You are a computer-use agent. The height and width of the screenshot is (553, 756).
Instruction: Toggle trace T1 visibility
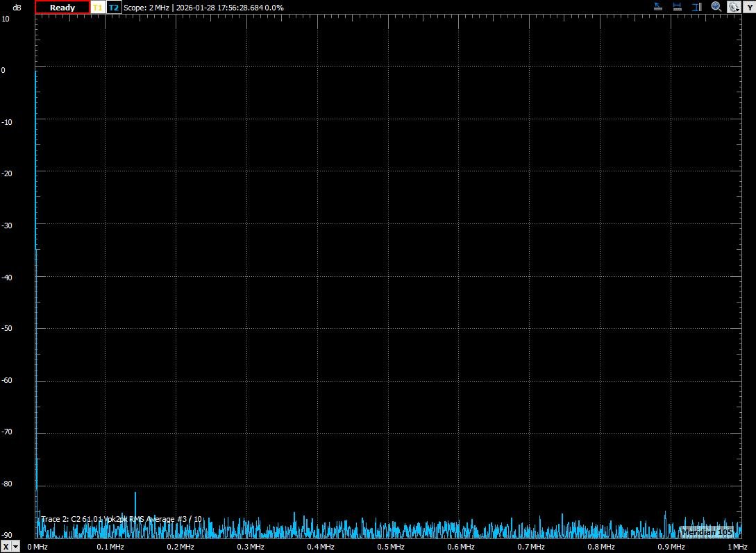coord(98,8)
